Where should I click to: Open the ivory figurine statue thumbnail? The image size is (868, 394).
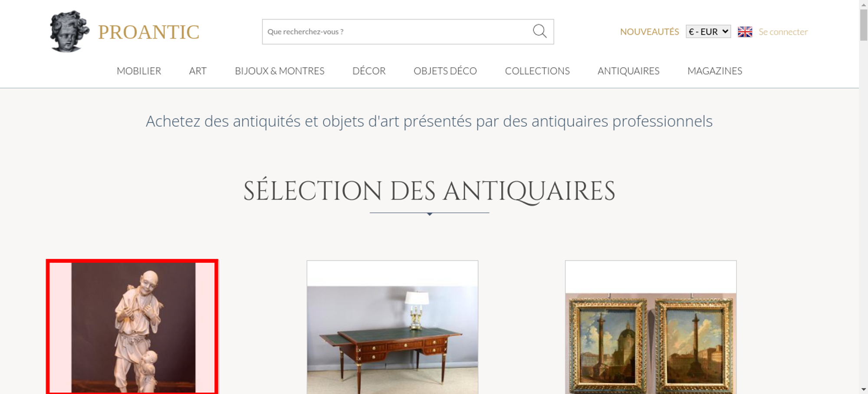coord(132,327)
